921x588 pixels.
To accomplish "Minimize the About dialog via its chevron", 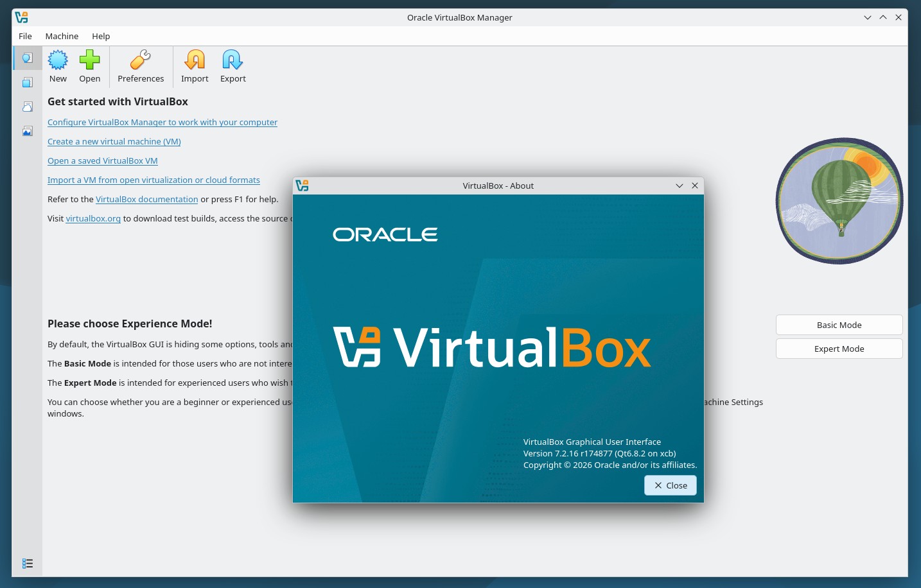I will tap(680, 186).
